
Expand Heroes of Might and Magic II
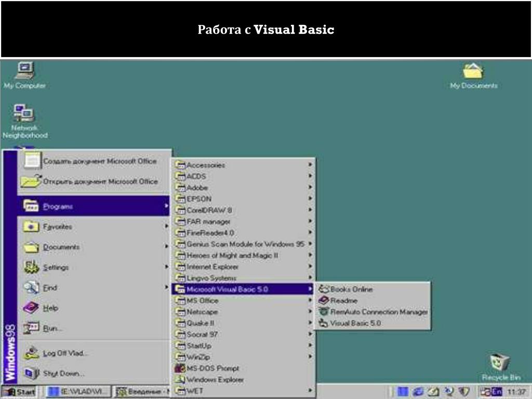(243, 256)
